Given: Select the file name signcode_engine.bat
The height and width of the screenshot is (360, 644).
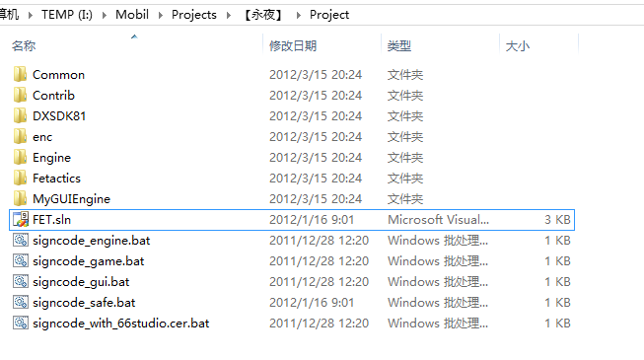Looking at the screenshot, I should (x=91, y=241).
